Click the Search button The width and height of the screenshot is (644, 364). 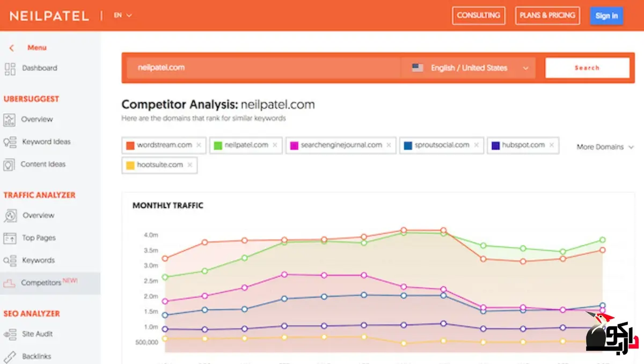[x=587, y=68]
